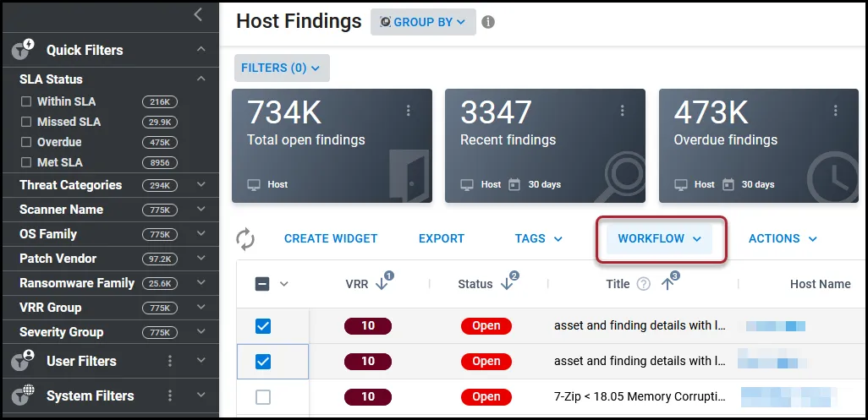868x420 pixels.
Task: Open the Recent findings card
Action: pos(546,146)
